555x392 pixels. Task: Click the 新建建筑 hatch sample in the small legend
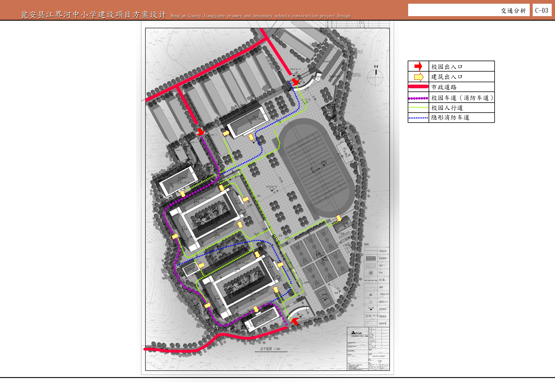tap(371, 258)
